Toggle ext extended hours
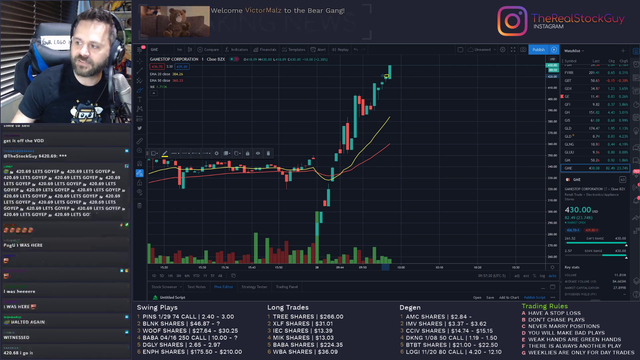The height and width of the screenshot is (360, 640). tap(526, 276)
